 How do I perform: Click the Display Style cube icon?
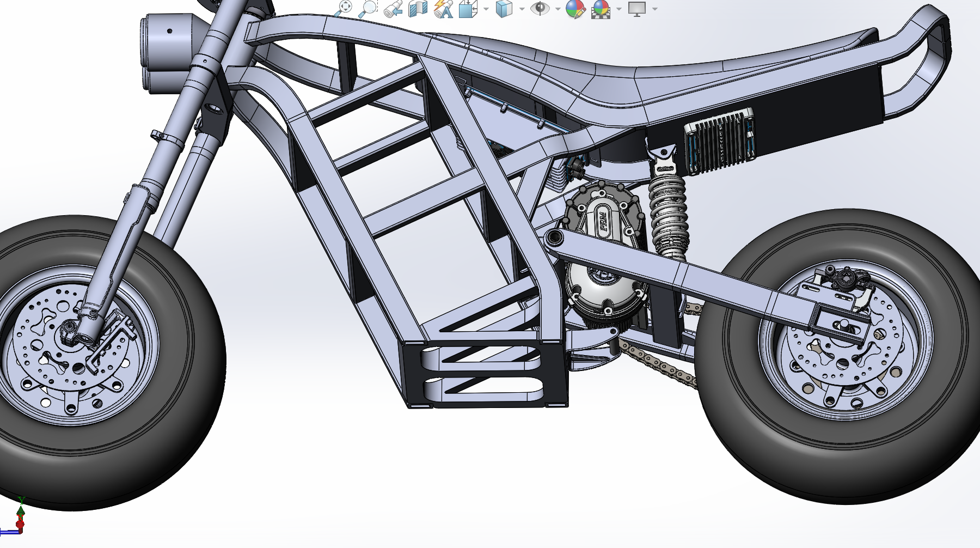(x=504, y=9)
